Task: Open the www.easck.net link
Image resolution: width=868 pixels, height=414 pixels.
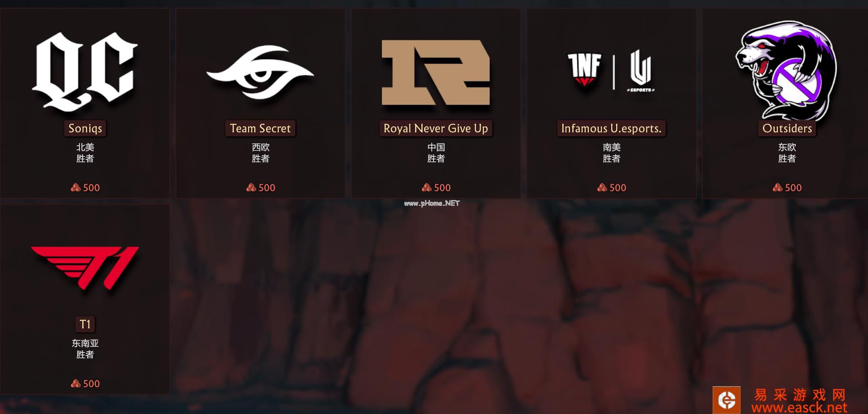Action: tap(799, 408)
